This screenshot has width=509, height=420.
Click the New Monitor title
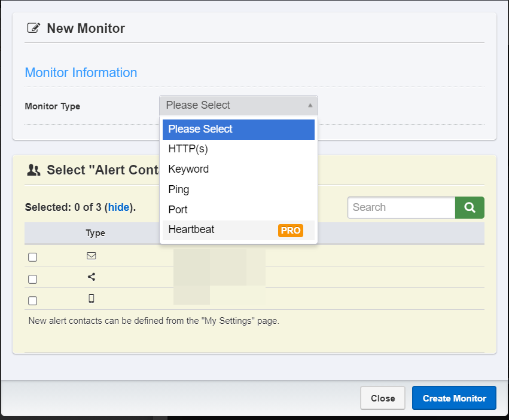point(86,29)
